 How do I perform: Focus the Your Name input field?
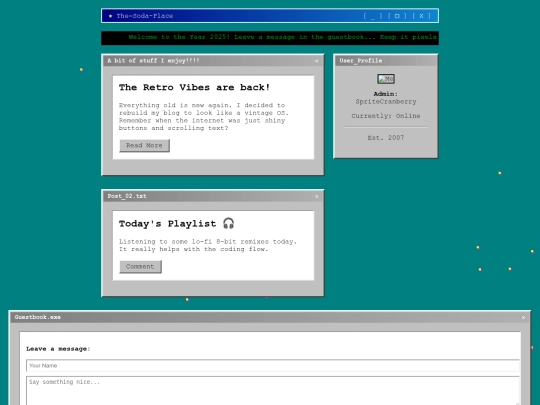click(x=273, y=365)
